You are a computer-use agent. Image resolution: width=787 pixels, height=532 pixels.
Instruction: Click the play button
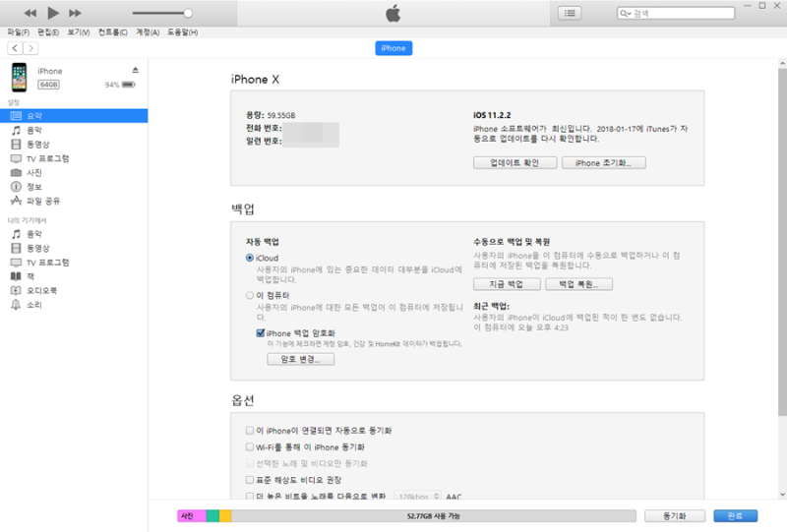coord(53,13)
